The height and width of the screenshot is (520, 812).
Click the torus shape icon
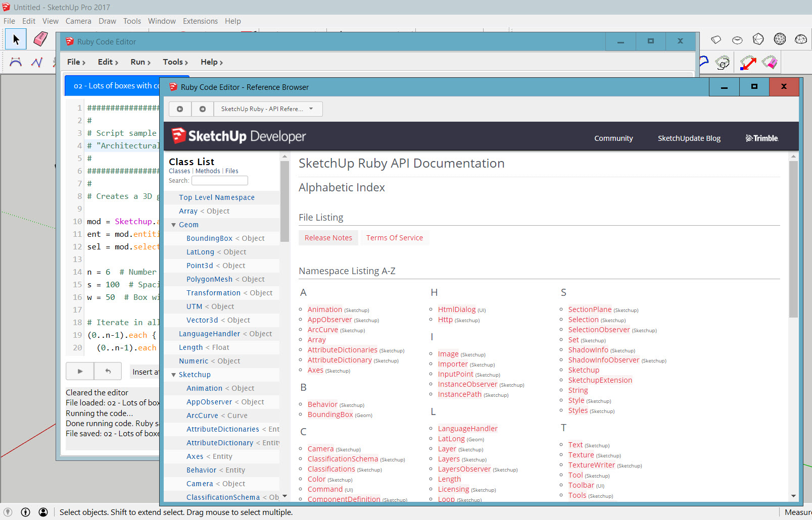coord(737,40)
